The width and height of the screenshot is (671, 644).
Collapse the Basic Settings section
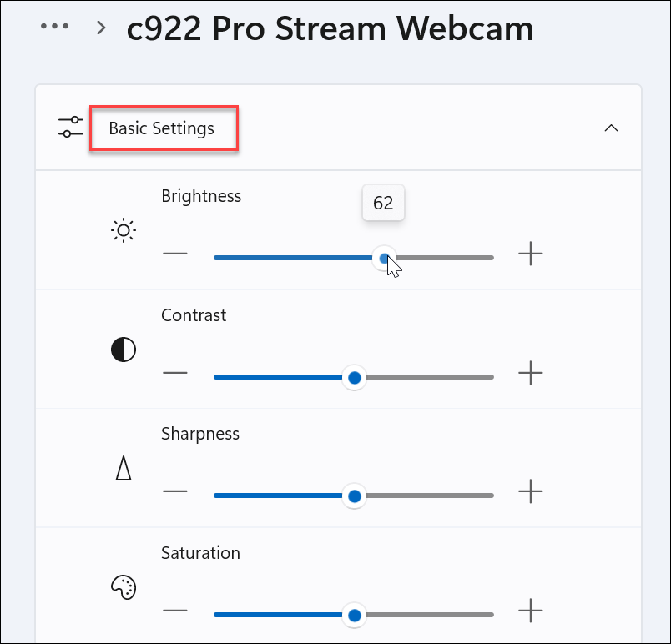[611, 128]
